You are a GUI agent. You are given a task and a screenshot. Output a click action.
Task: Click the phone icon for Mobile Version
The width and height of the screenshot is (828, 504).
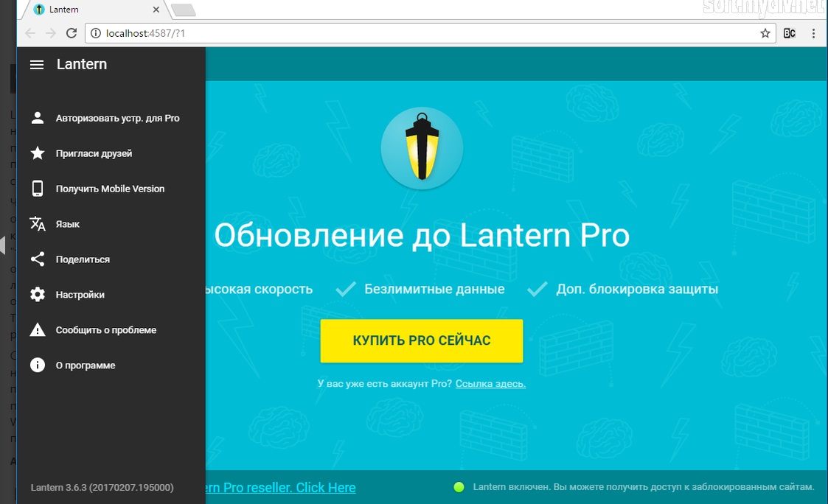38,189
